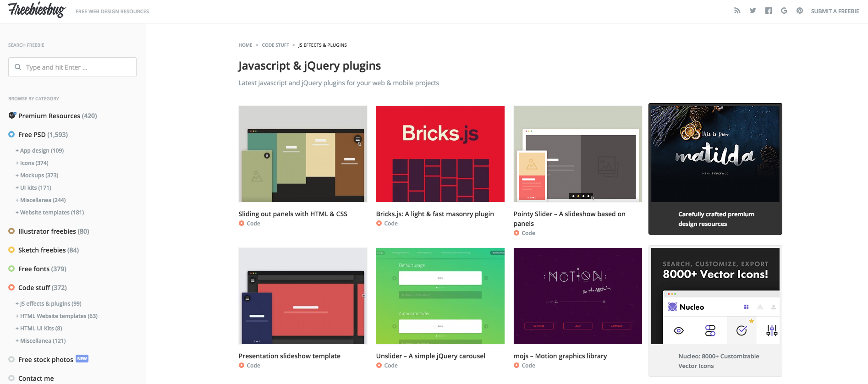Open Pointy Slider title link
This screenshot has height=384, width=868.
point(570,219)
